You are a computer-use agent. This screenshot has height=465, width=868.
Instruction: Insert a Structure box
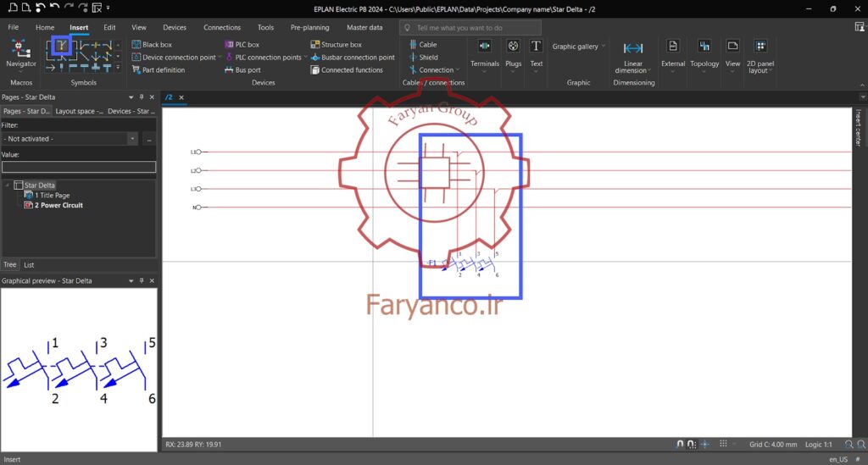[336, 44]
